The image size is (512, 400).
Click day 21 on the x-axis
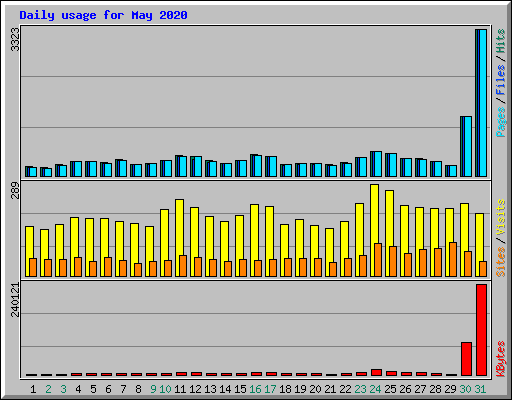tap(330, 389)
